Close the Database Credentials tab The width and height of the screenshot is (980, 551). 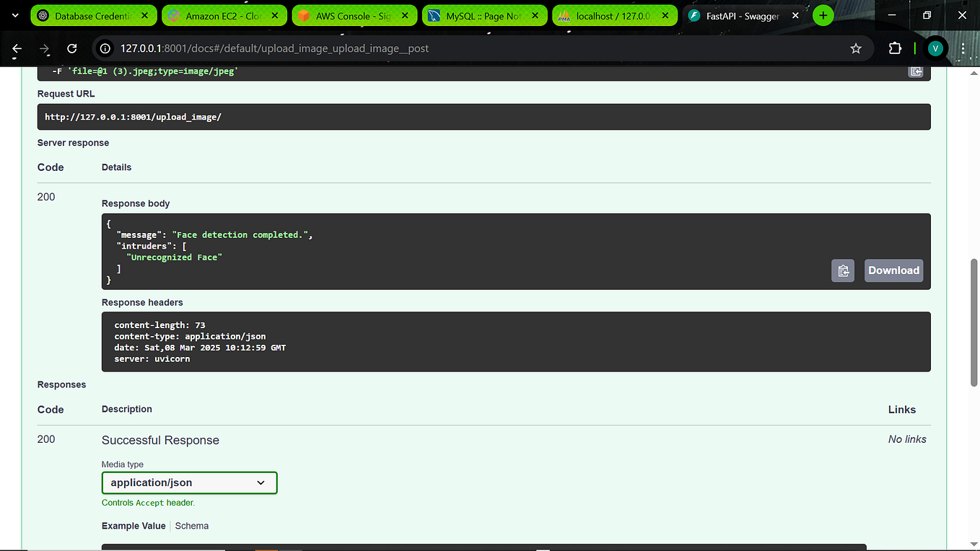145,16
